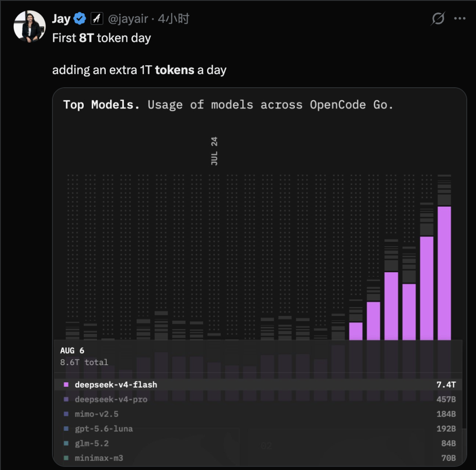Click the Grok explain icon on the post
The height and width of the screenshot is (470, 476).
(x=438, y=19)
